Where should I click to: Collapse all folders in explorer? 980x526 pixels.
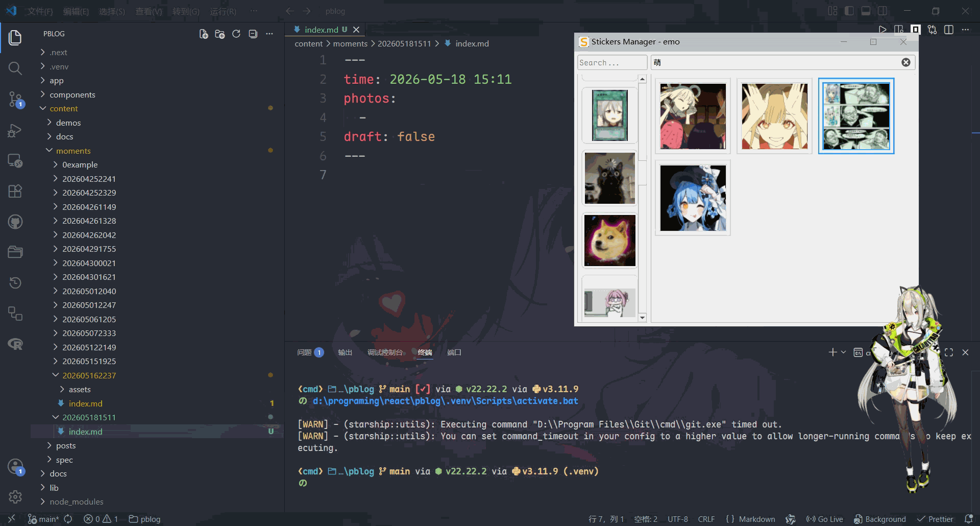pyautogui.click(x=253, y=34)
